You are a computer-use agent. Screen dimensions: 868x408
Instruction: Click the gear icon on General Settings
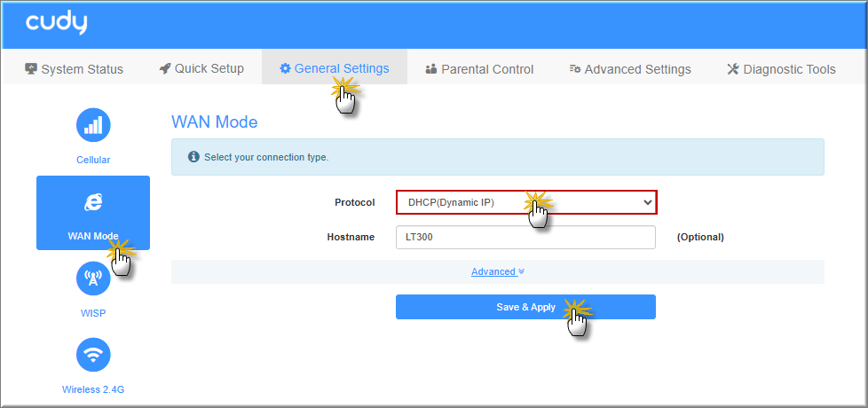285,69
